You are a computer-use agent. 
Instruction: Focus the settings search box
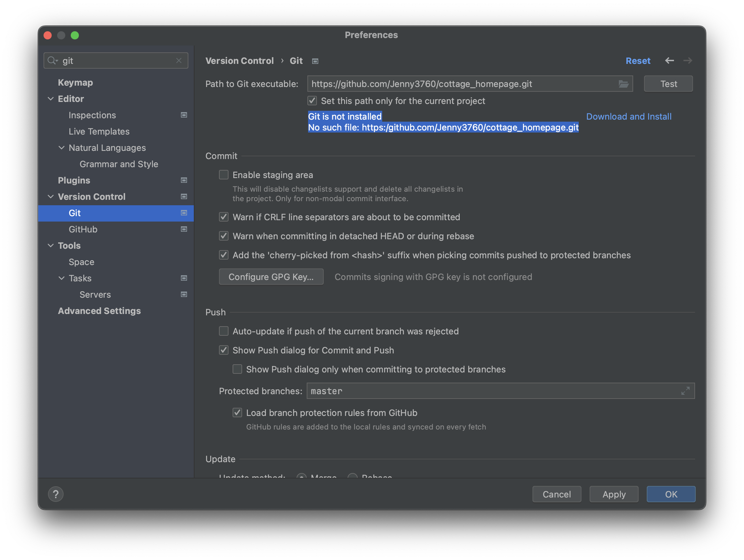(116, 60)
